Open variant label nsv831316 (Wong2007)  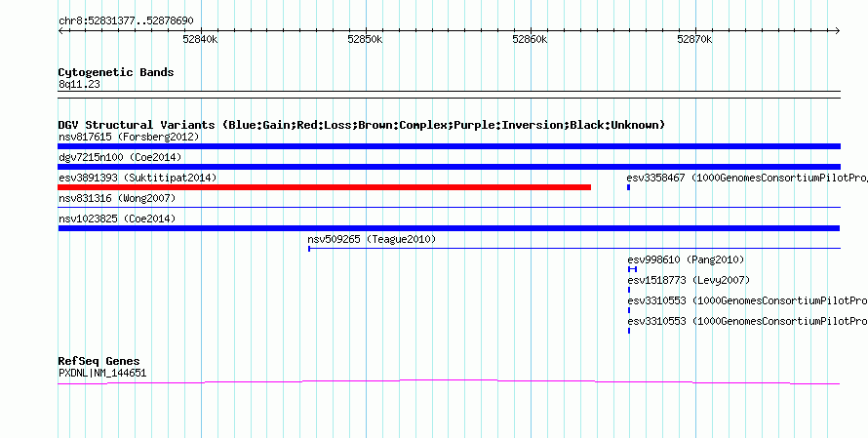coord(117,198)
